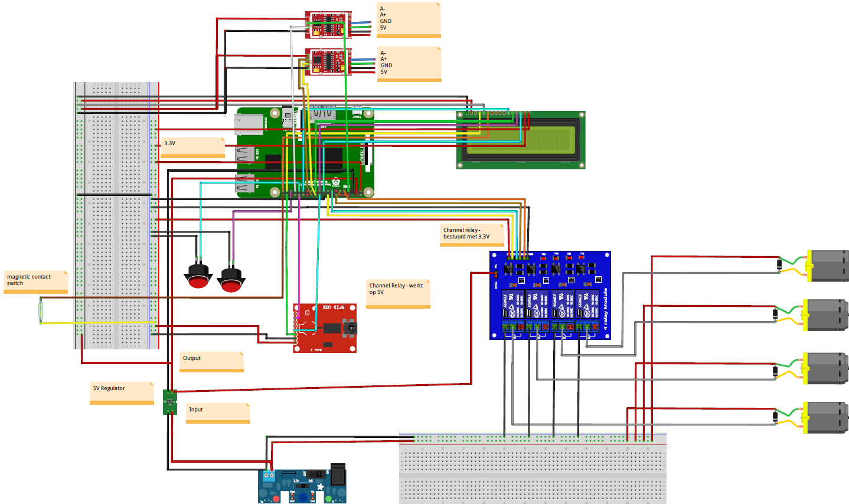Click the "5V Regulator" note

122,394
